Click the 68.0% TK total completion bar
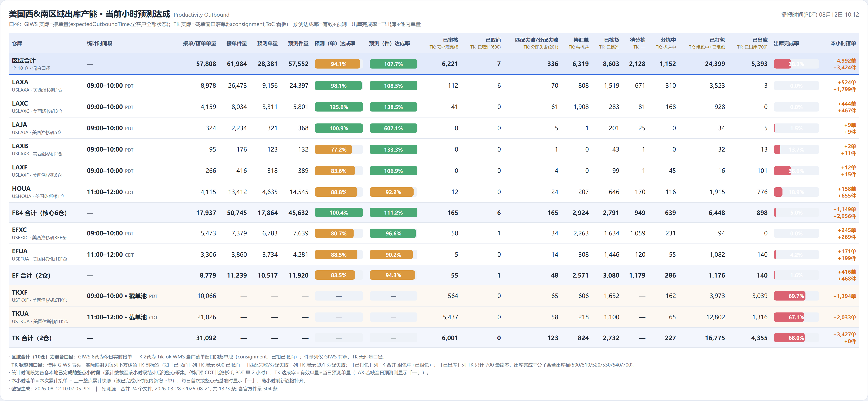868x401 pixels. click(789, 338)
